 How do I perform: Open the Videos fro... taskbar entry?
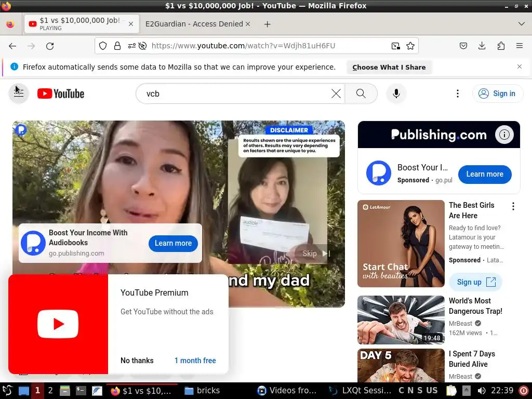(x=287, y=391)
